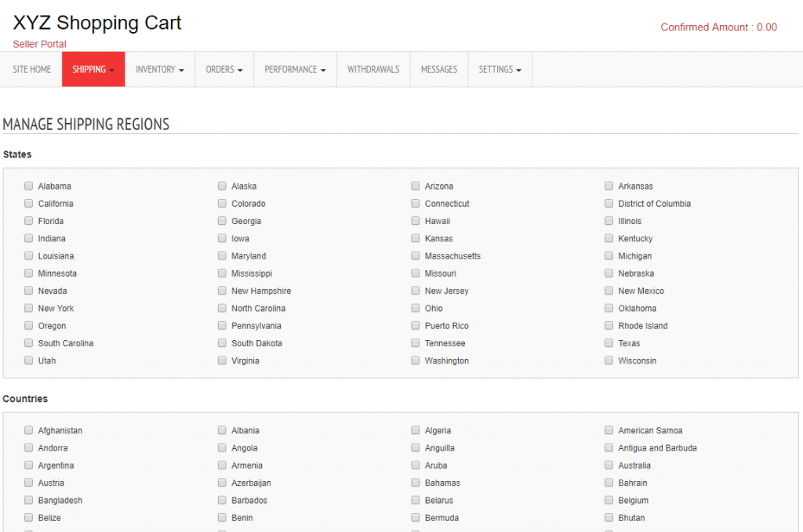Open the ORDERS dropdown
This screenshot has height=532, width=803.
(x=224, y=69)
